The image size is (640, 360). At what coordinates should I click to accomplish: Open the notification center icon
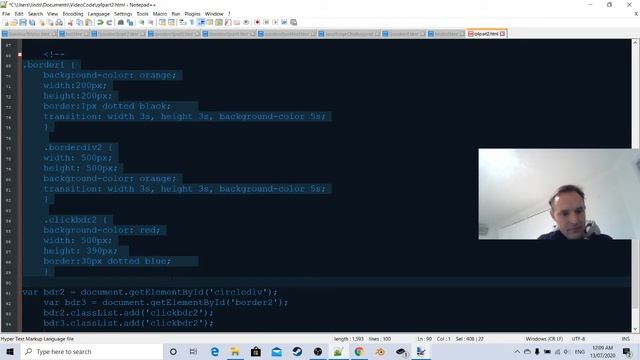tap(627, 351)
